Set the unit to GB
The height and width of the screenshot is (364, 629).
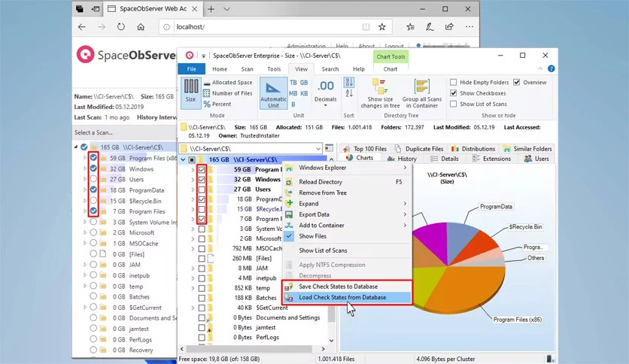[x=304, y=83]
